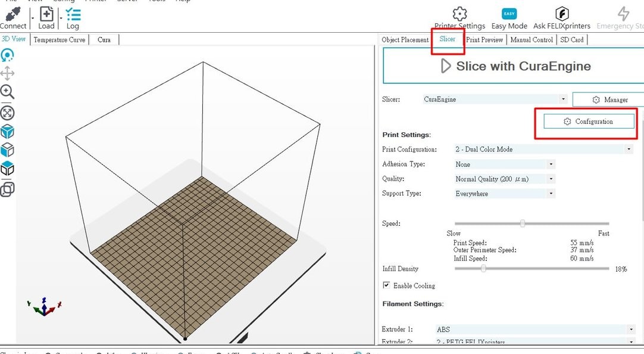
Task: Open the Print Configuration dropdown
Action: (543, 150)
